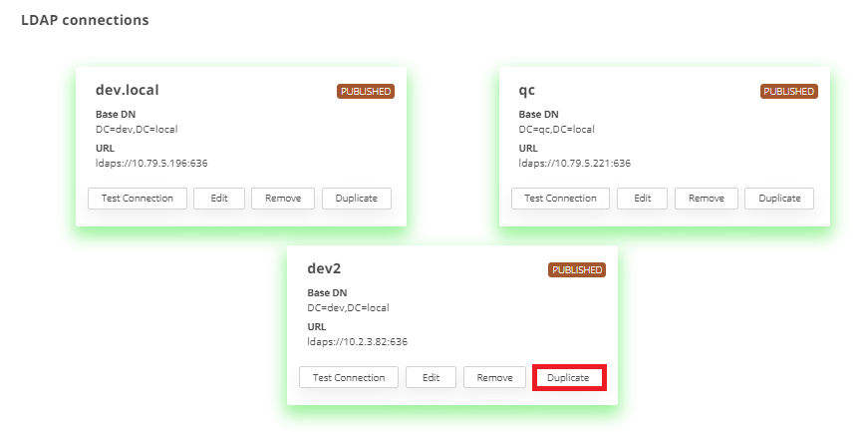Select the dev2 card title
Viewport: 868px width, 432px height.
pos(324,268)
